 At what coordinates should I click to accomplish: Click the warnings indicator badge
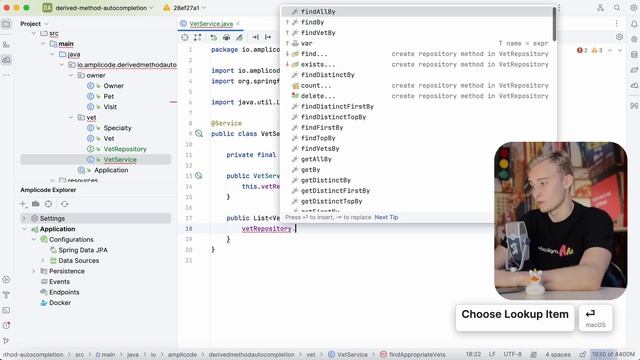[597, 50]
